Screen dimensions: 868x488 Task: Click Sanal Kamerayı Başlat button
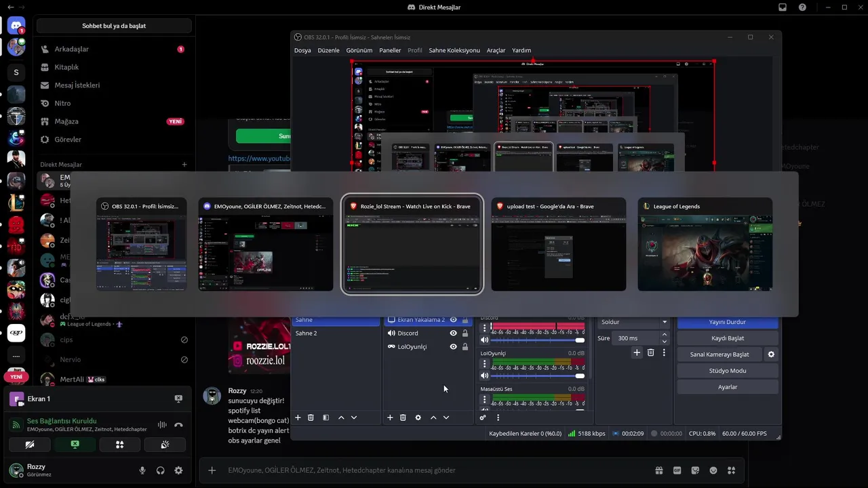pyautogui.click(x=719, y=354)
